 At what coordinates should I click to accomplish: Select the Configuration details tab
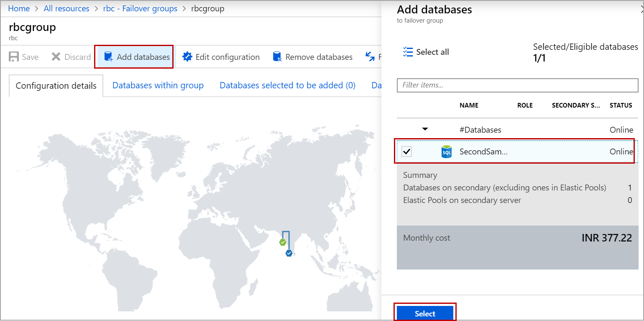[56, 86]
